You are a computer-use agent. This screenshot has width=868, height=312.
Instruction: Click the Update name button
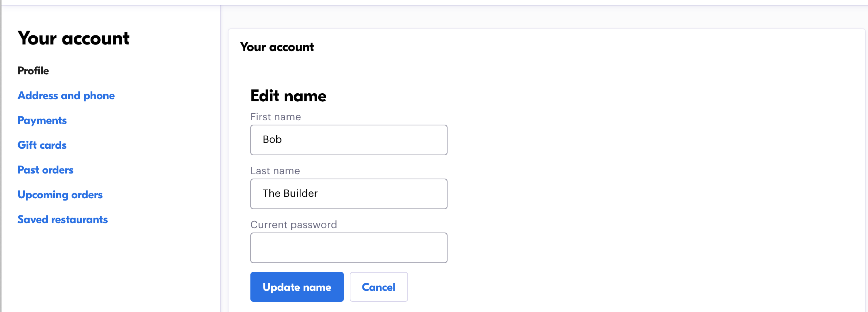point(297,287)
